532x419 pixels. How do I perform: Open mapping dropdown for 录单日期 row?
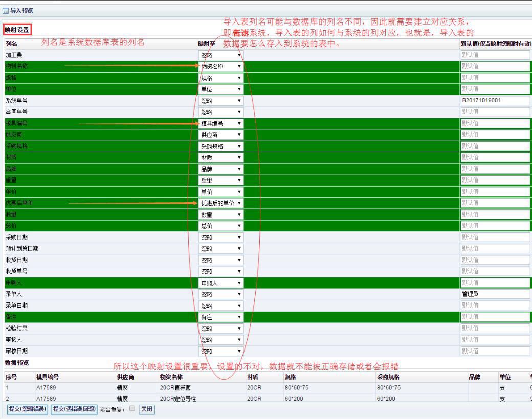(221, 306)
